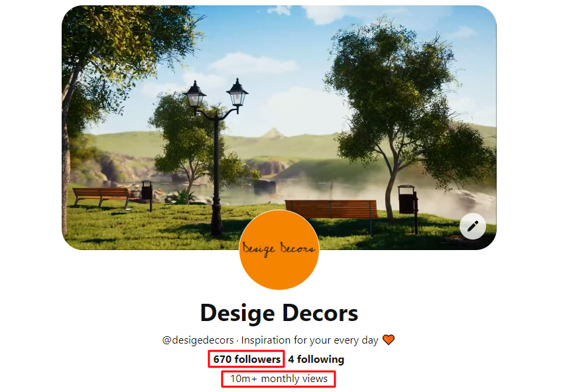Click the right lantern of the street lamp
This screenshot has height=392, width=561.
237,93
